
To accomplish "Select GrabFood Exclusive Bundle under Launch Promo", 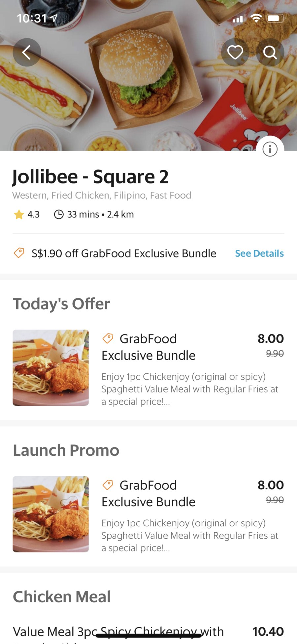I will [x=148, y=493].
